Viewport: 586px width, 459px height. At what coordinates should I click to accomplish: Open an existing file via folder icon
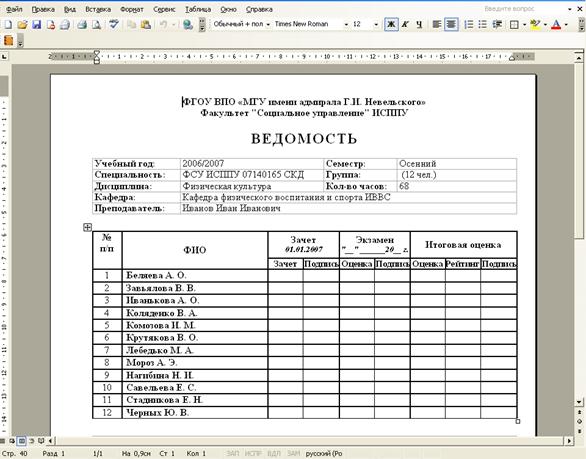[x=22, y=25]
